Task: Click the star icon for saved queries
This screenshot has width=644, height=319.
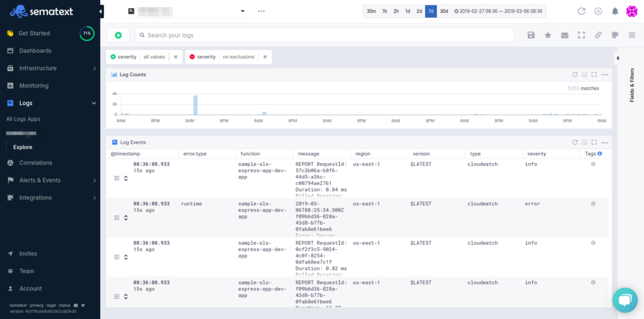Action: (x=548, y=35)
